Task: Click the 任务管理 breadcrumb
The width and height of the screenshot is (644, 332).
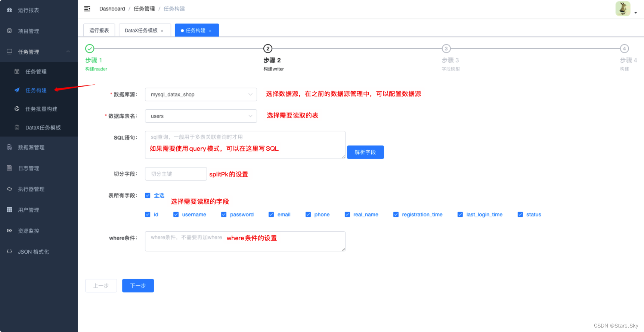Action: (144, 9)
